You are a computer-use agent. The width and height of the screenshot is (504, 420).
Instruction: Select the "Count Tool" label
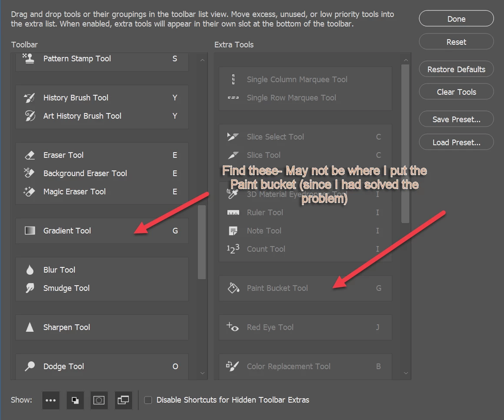coord(266,249)
